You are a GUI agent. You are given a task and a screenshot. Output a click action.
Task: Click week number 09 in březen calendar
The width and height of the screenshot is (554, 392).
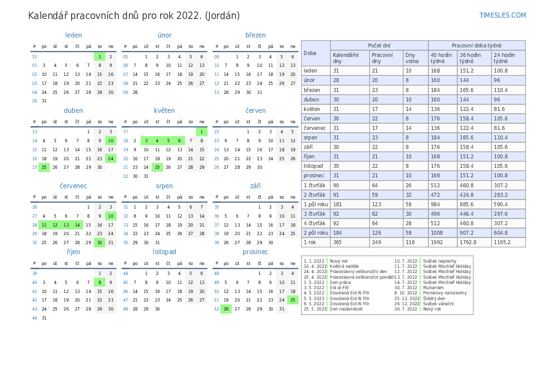[x=217, y=56]
